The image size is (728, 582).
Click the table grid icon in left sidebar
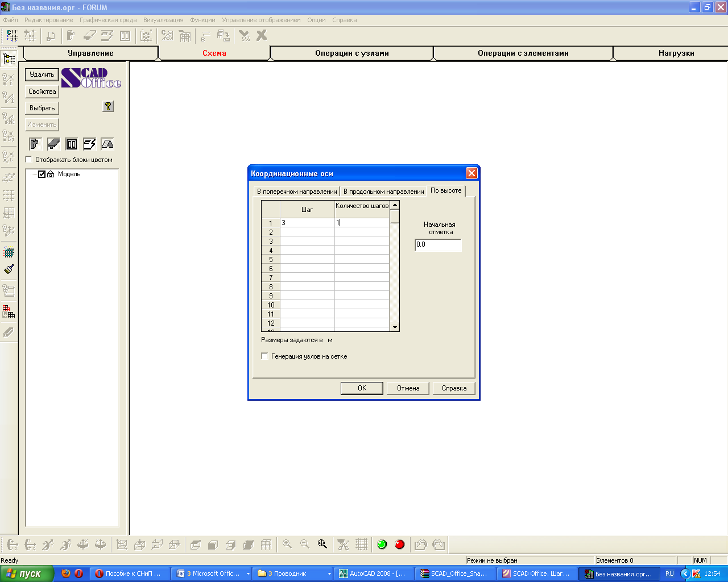coord(9,311)
